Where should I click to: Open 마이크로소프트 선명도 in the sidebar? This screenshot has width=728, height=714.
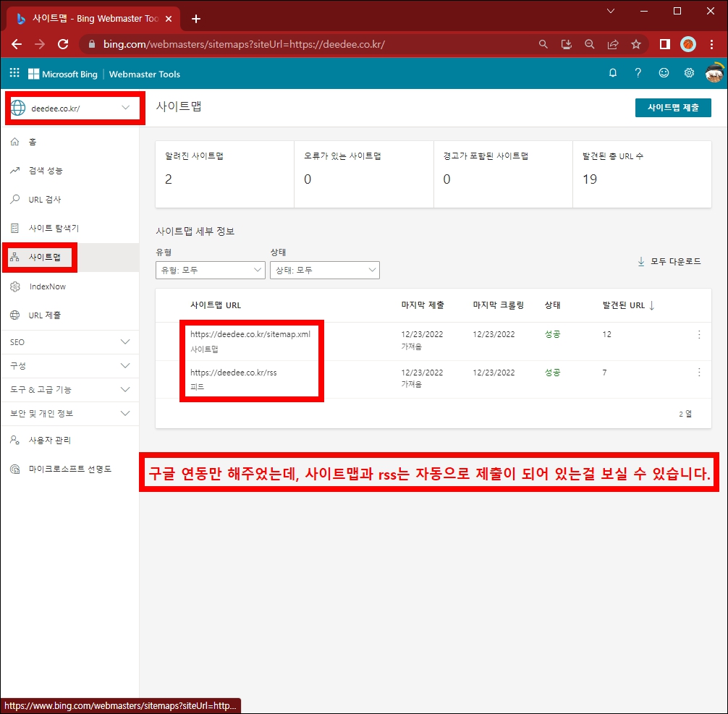pos(70,469)
